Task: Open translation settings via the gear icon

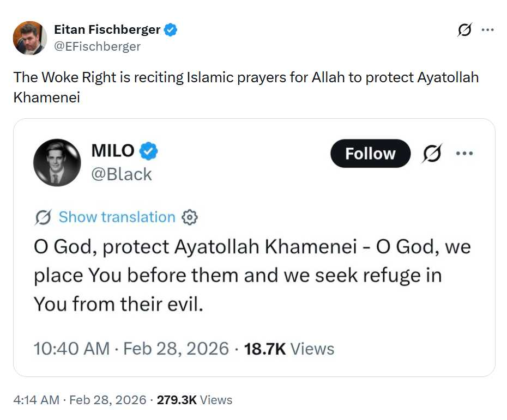Action: (x=189, y=217)
